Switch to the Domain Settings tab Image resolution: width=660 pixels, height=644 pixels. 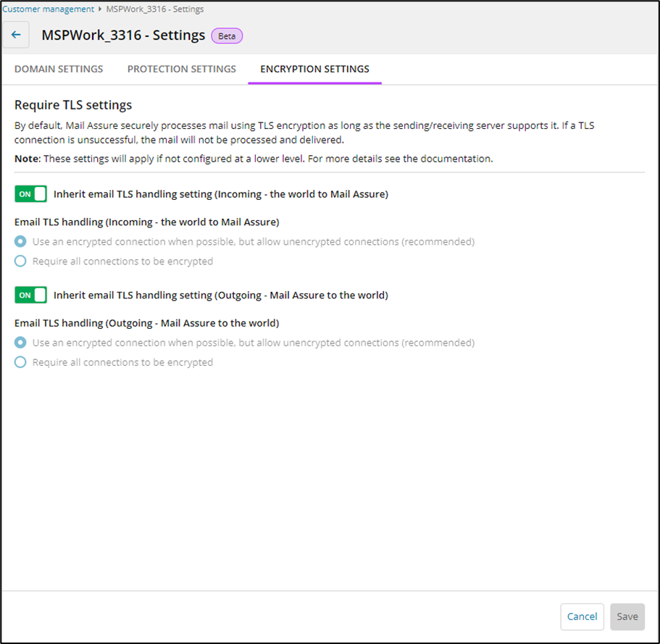tap(58, 69)
